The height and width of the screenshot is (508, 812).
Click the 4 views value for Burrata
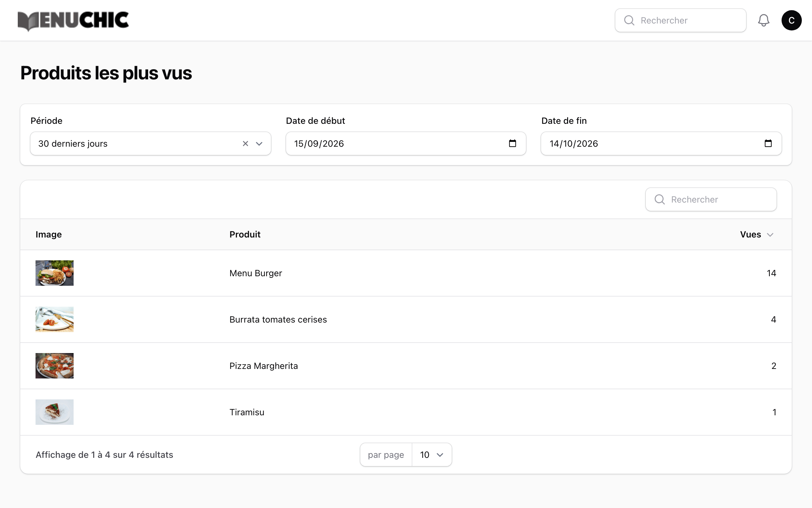774,319
